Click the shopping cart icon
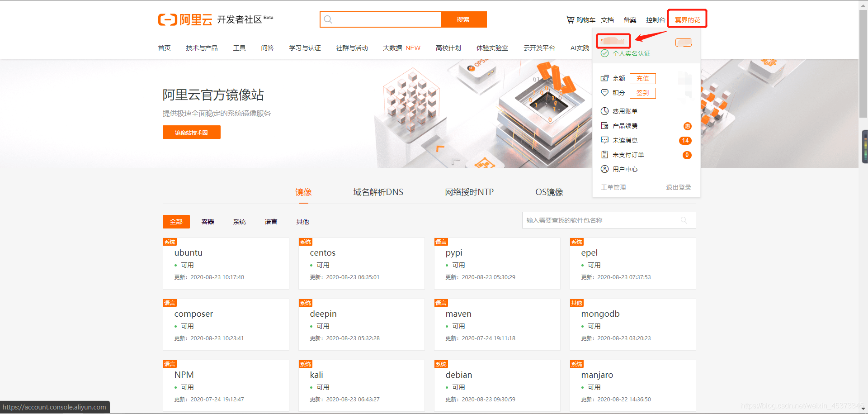This screenshot has width=868, height=414. [x=570, y=19]
